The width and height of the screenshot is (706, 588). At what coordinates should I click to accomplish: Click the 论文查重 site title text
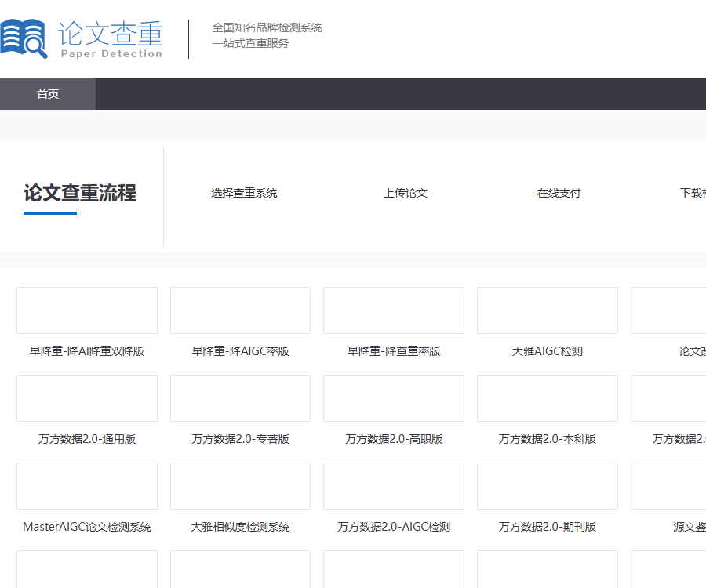(111, 33)
